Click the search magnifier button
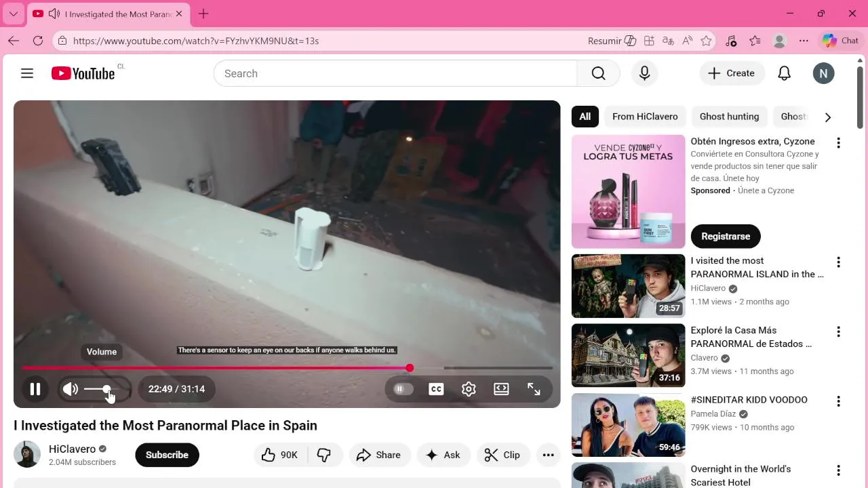Image resolution: width=868 pixels, height=488 pixels. 598,73
